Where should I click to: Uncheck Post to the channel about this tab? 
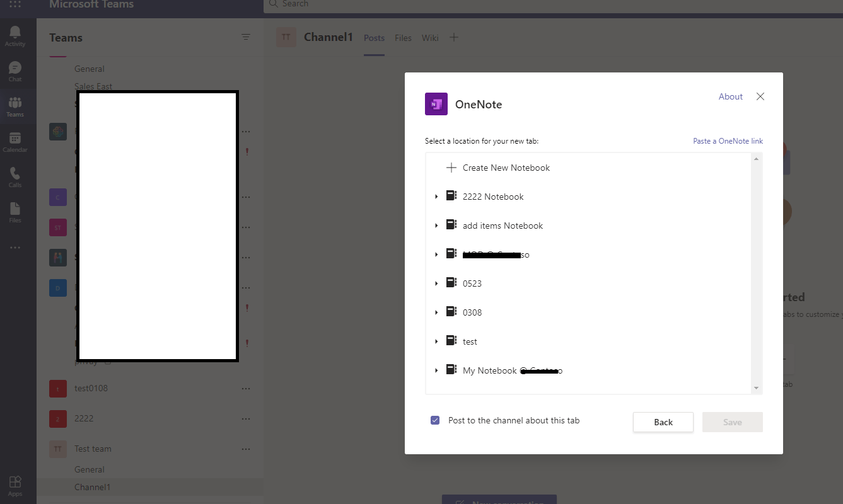435,420
